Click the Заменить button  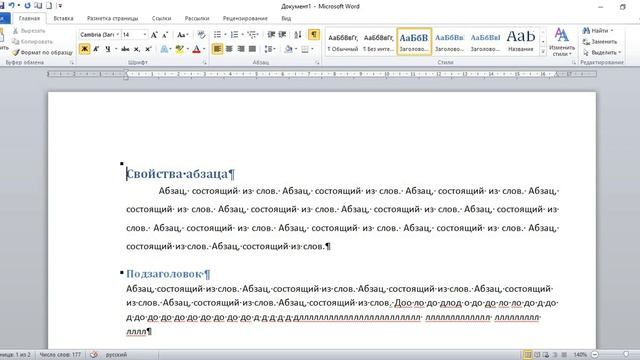(x=600, y=42)
